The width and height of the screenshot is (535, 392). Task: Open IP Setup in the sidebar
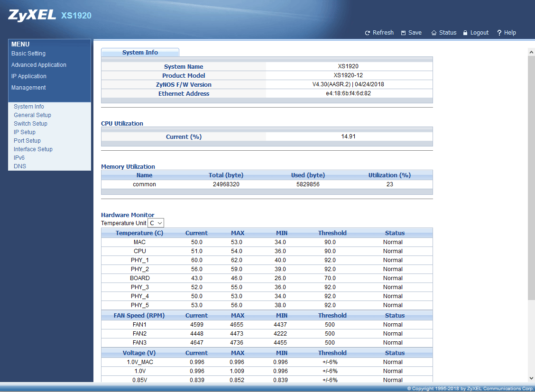[25, 132]
